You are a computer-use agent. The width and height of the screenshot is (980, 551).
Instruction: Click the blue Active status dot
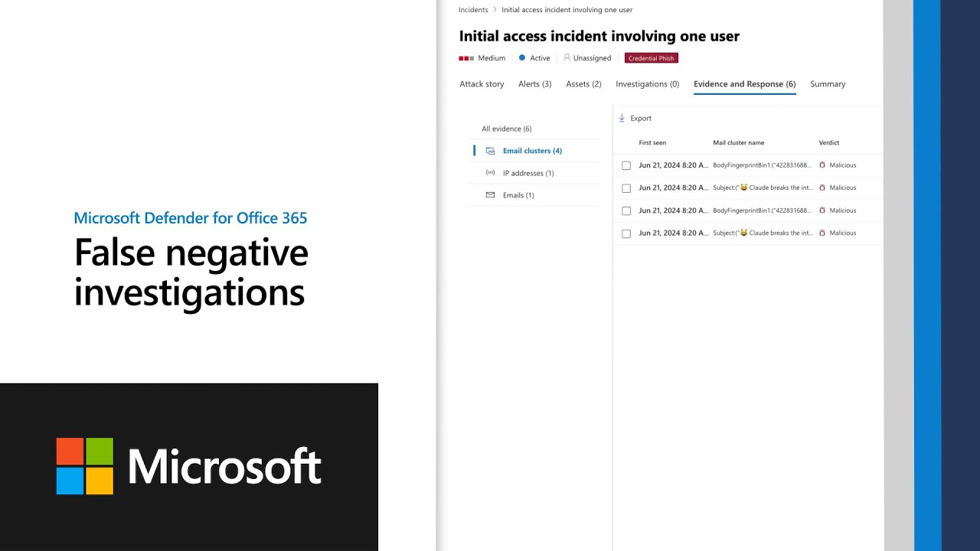click(522, 57)
